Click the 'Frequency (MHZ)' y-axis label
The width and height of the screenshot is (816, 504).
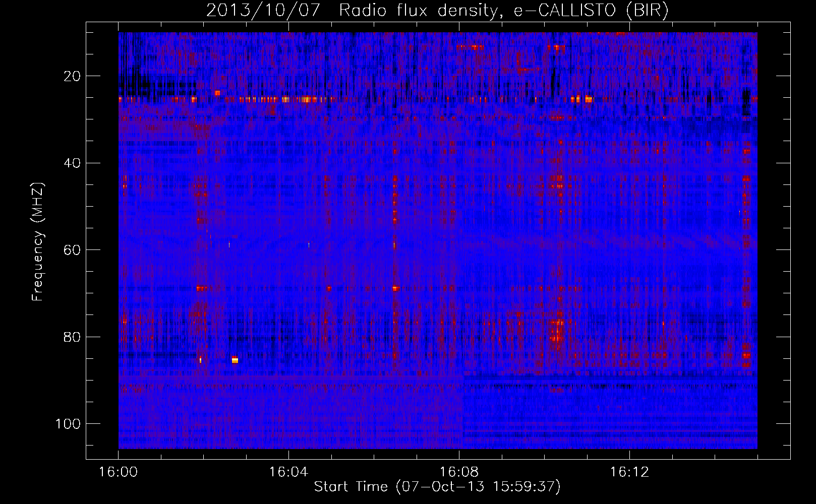(x=38, y=242)
